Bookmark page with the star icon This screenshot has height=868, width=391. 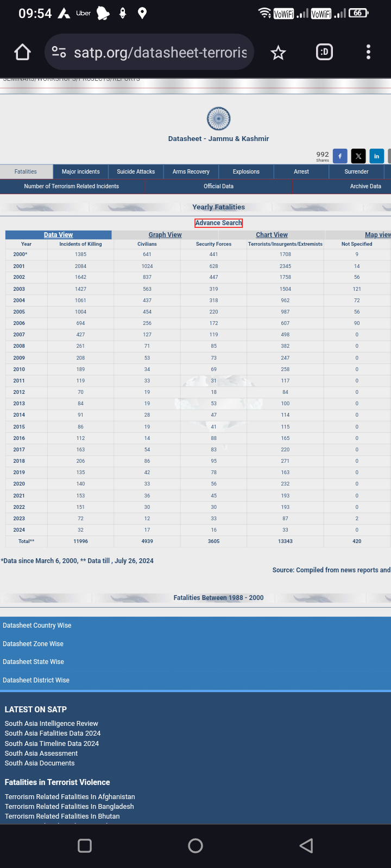pos(278,53)
